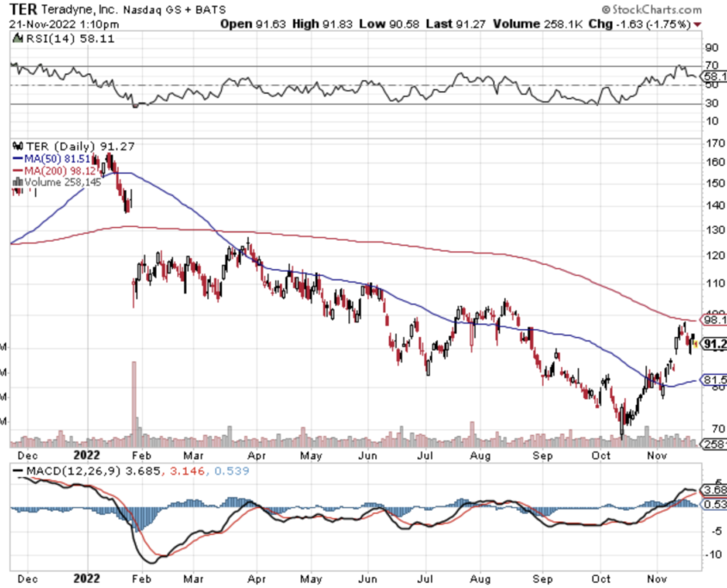Click the tallest volume spike bar near February
The width and height of the screenshot is (727, 588).
(134, 400)
